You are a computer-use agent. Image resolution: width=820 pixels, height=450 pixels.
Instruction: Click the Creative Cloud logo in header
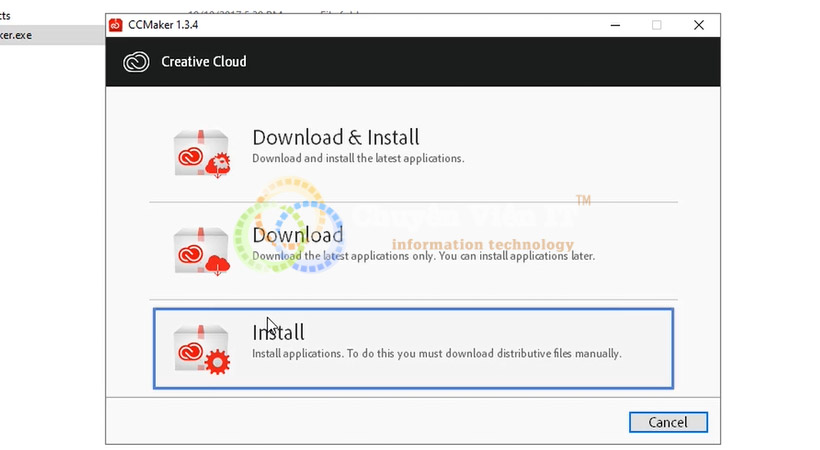pos(136,62)
